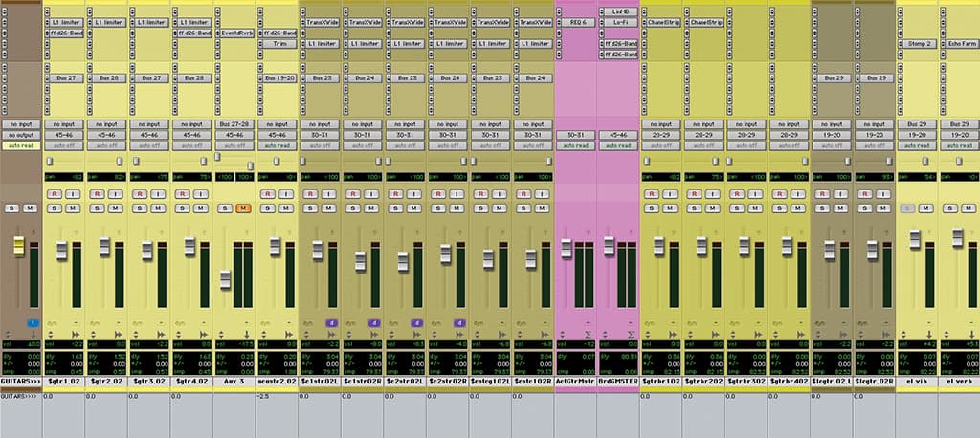Click the -2.5 comments field under acustc2.02
The height and width of the screenshot is (438, 980).
pos(277,414)
